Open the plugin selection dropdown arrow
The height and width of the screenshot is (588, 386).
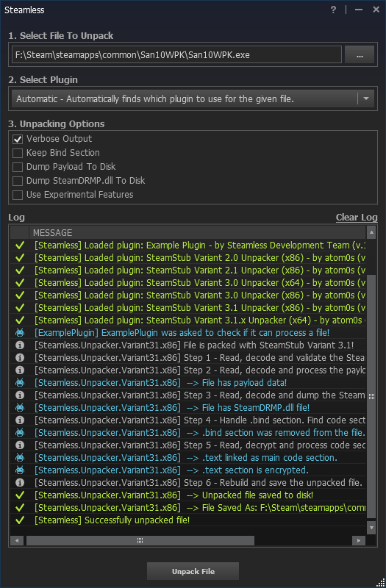pos(366,98)
